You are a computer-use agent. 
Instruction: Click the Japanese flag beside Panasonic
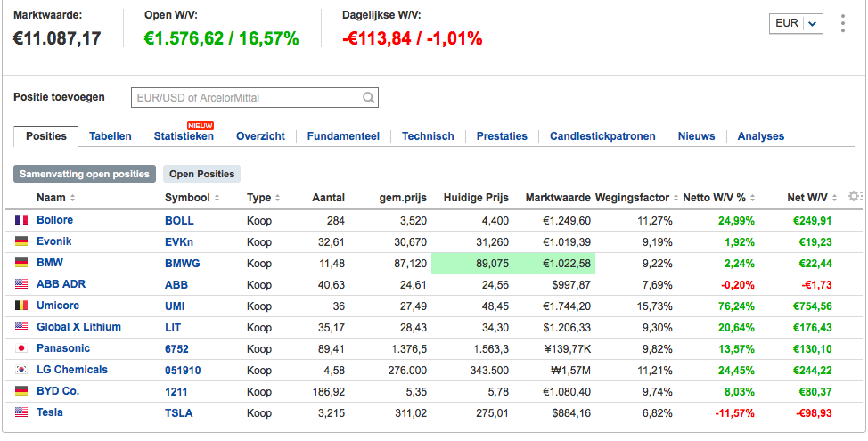tap(21, 348)
